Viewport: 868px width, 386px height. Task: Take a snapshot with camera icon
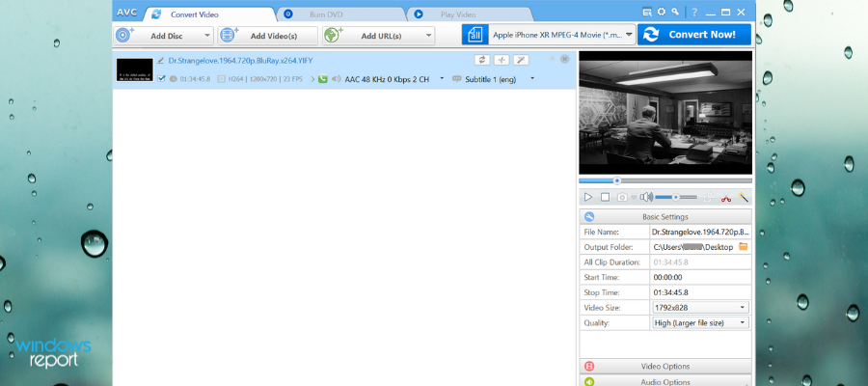pos(622,197)
